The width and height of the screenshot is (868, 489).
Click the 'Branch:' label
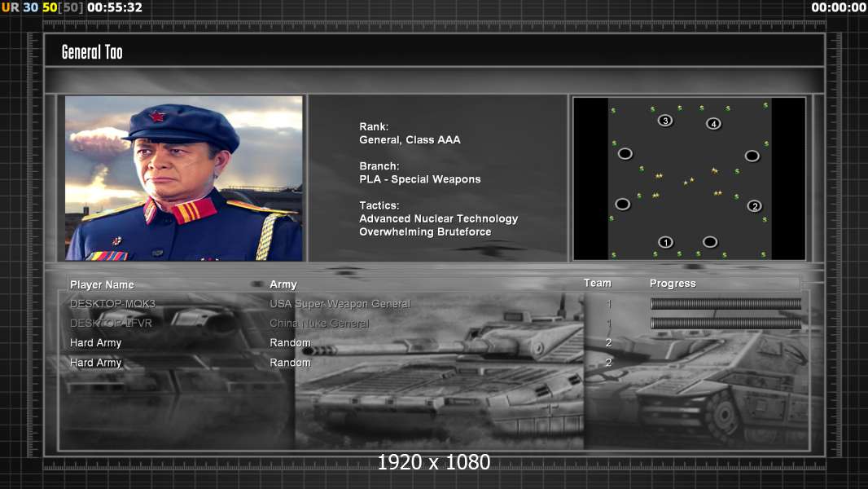(379, 166)
